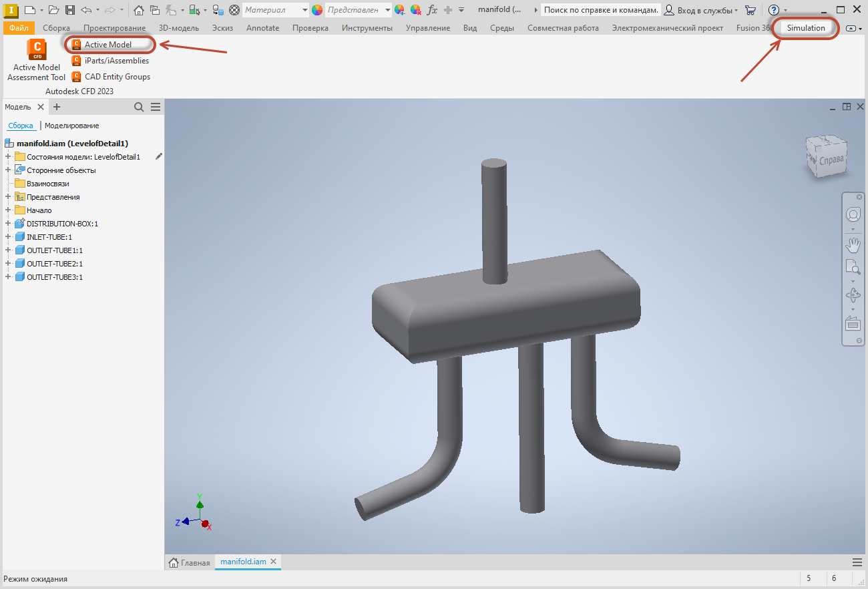The image size is (868, 589).
Task: Close the navigation bar with small x
Action: click(859, 198)
